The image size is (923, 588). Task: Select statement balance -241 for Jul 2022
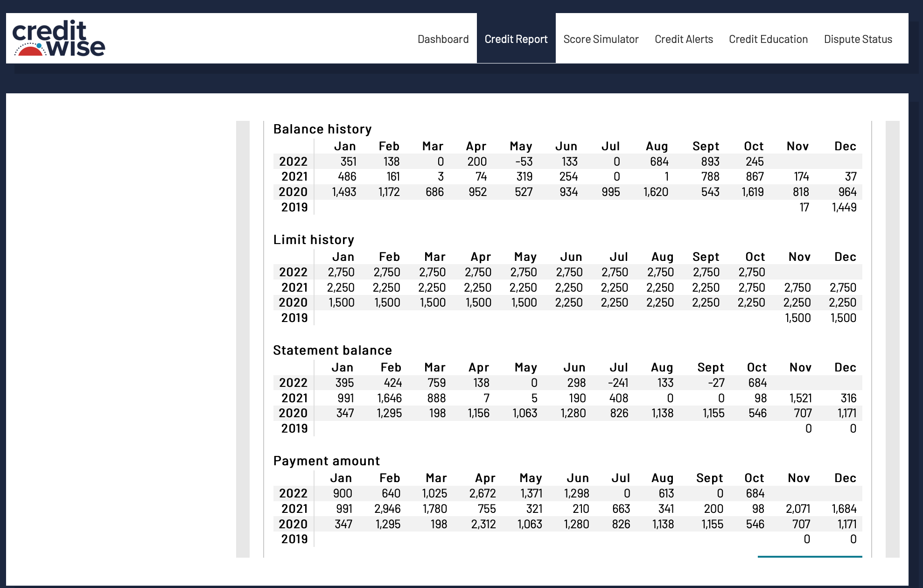pyautogui.click(x=618, y=383)
